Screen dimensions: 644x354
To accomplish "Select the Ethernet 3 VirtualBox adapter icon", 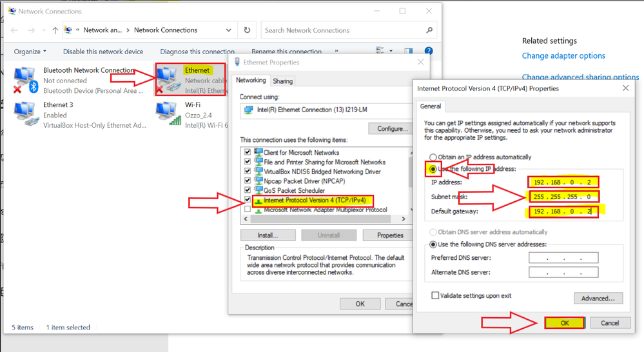I will coord(27,115).
